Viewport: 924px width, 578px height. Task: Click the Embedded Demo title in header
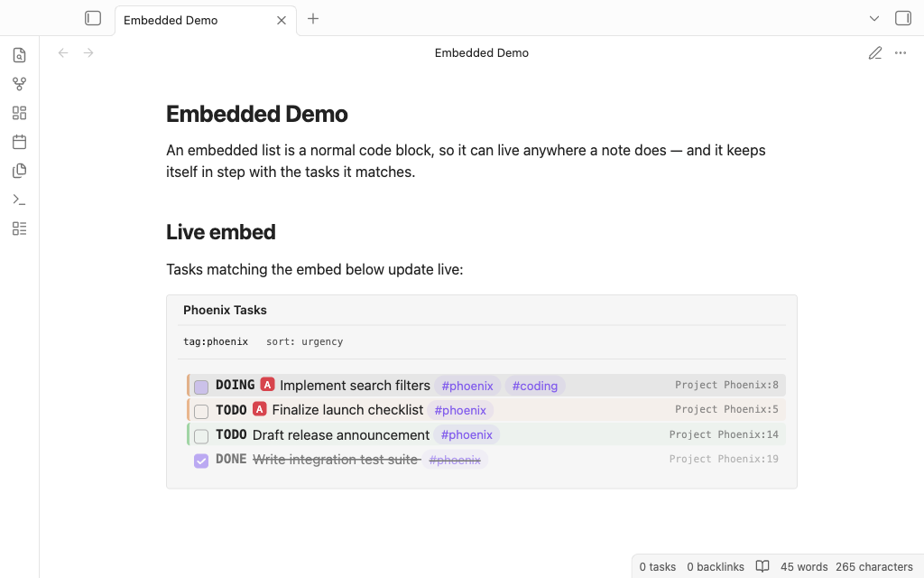pyautogui.click(x=482, y=53)
